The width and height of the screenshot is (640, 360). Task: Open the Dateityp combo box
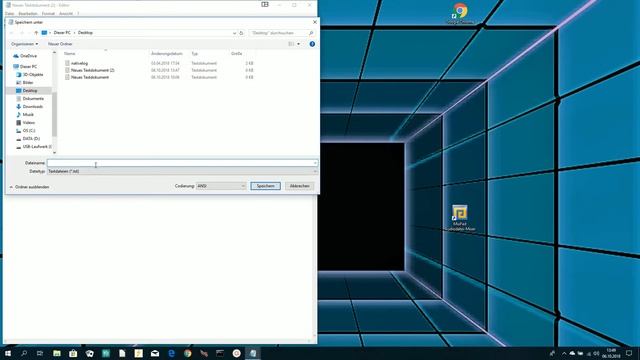tap(182, 171)
